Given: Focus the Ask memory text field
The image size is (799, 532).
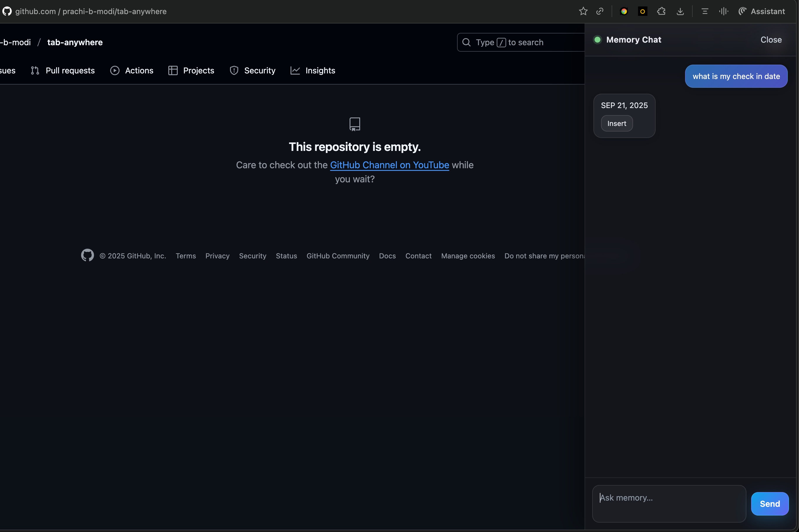Looking at the screenshot, I should pos(669,503).
